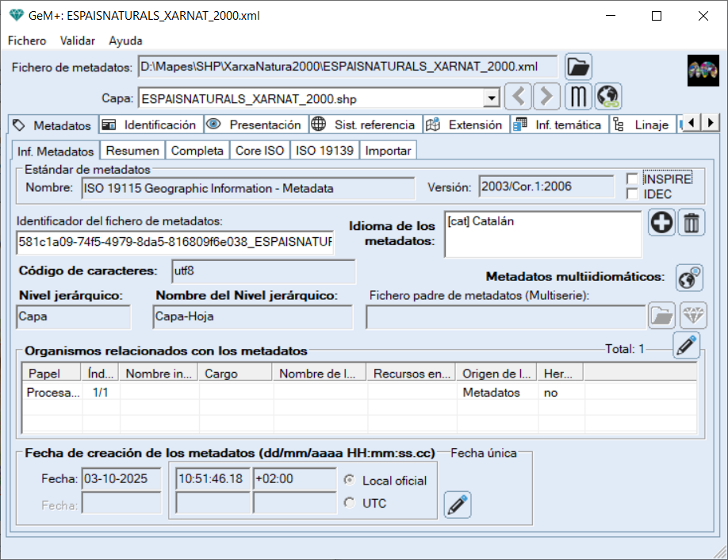Open the Sist. referencia tab
This screenshot has width=728, height=560.
pyautogui.click(x=364, y=125)
